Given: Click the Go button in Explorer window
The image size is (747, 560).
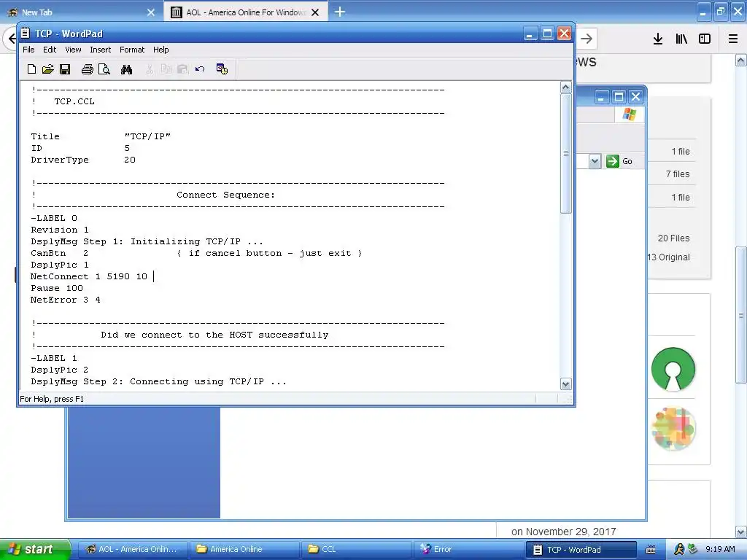Looking at the screenshot, I should (619, 161).
